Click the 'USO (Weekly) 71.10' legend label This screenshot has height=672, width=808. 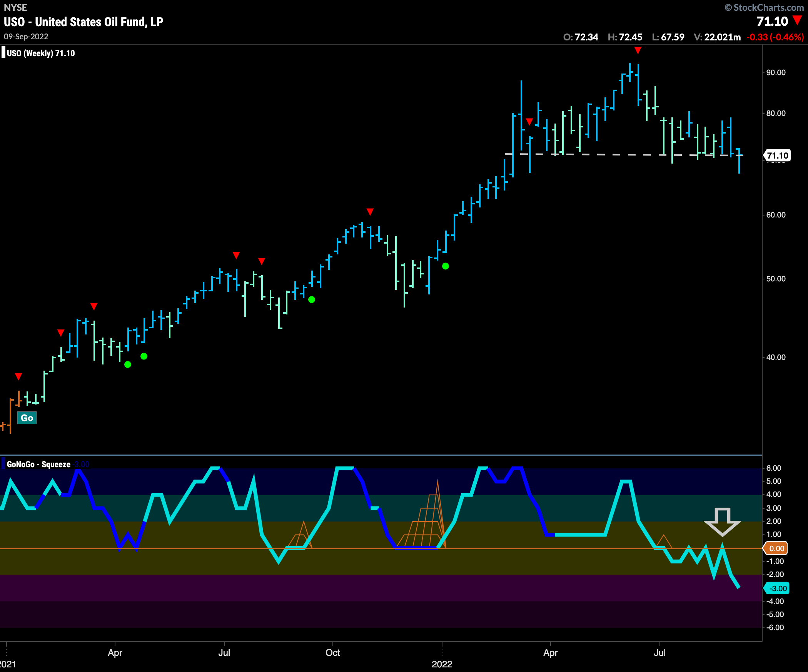(41, 53)
